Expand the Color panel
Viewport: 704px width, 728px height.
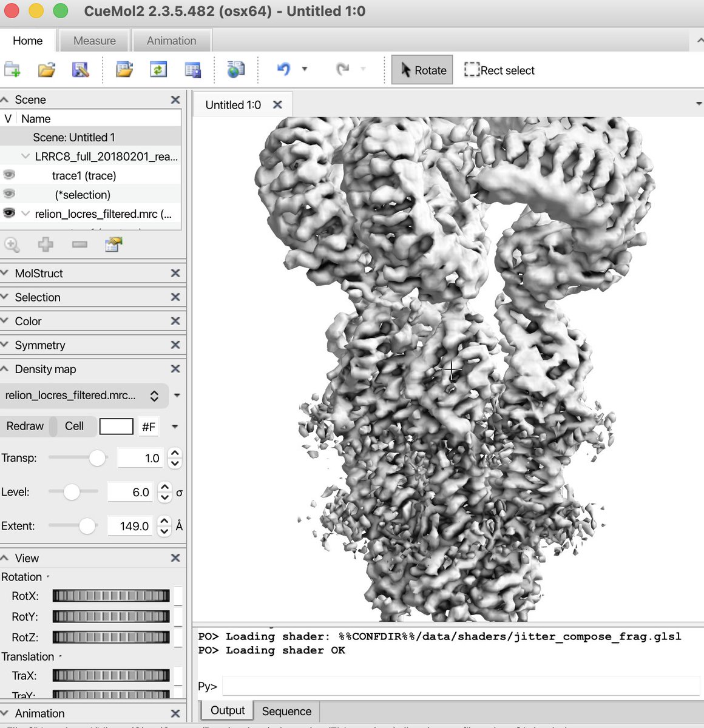point(5,320)
